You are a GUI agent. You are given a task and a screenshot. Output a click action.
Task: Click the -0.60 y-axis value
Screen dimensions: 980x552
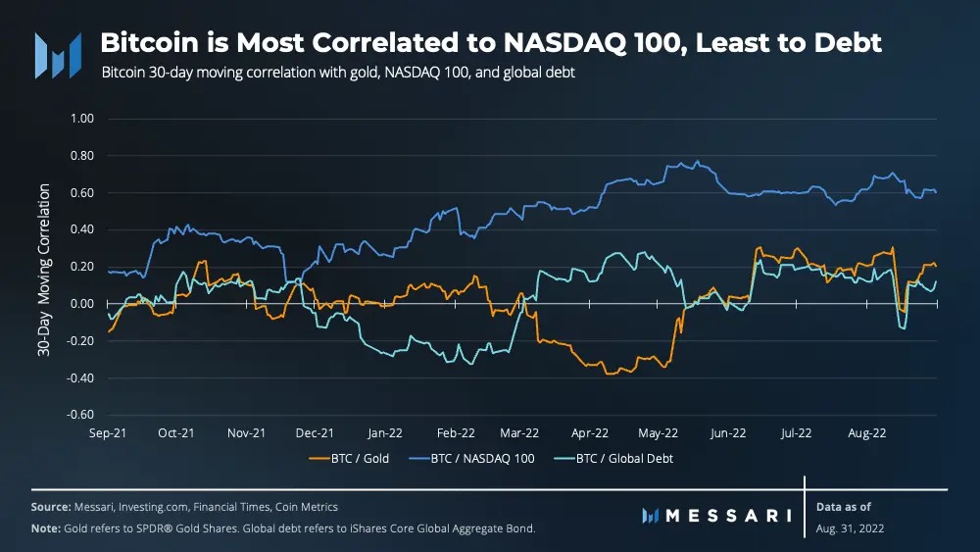click(x=80, y=415)
